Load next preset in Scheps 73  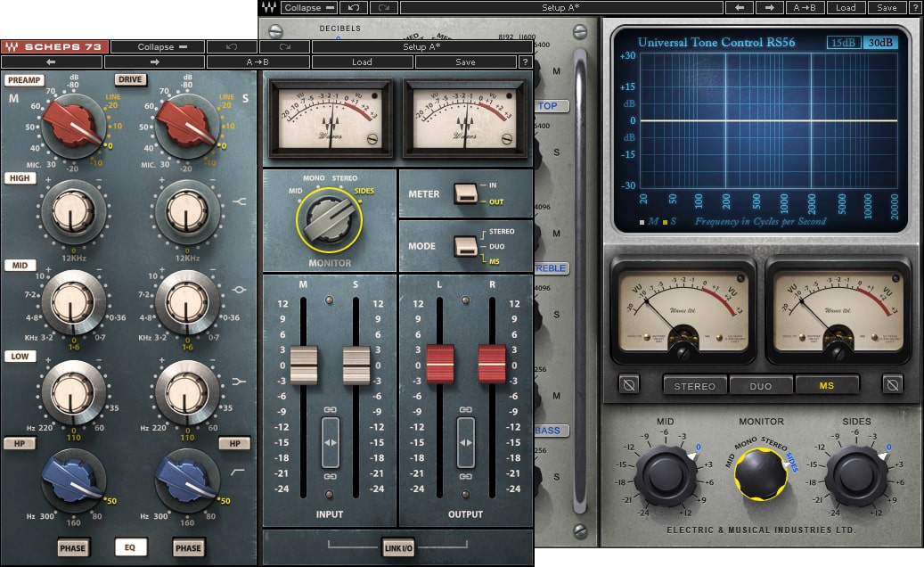tap(154, 62)
